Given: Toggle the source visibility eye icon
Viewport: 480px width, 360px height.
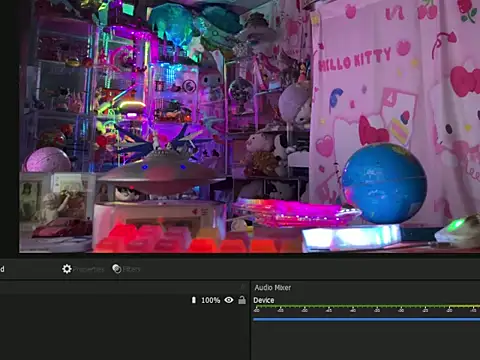Looking at the screenshot, I should 229,300.
